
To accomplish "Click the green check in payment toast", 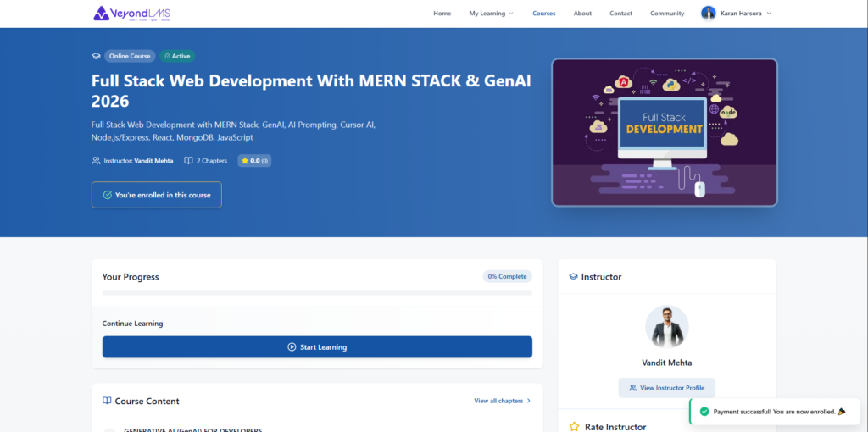I will (x=704, y=412).
